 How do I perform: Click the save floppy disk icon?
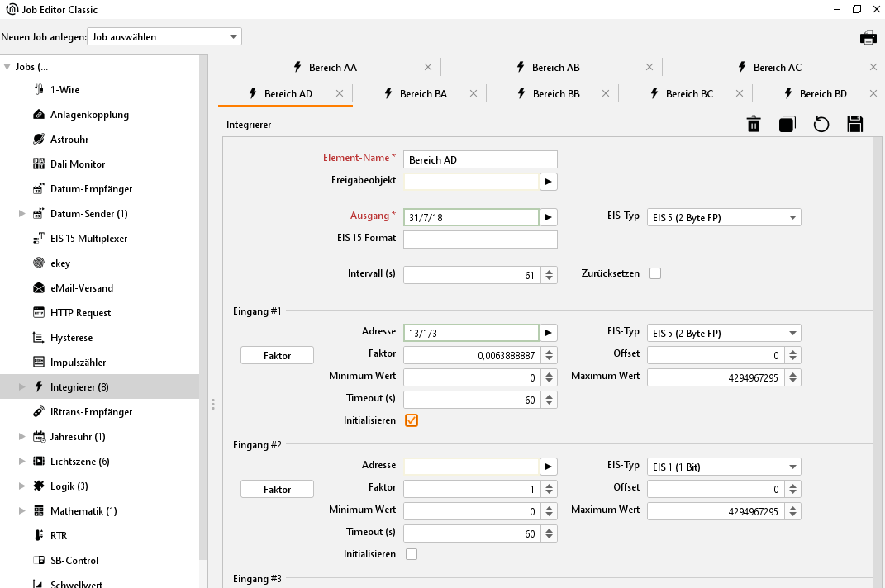point(855,124)
